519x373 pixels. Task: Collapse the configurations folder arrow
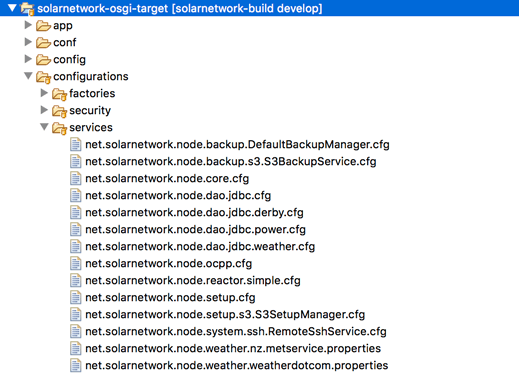28,76
